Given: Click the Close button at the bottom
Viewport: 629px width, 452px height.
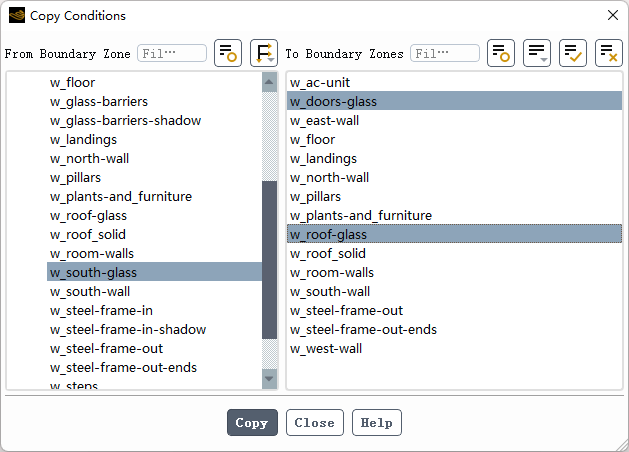Looking at the screenshot, I should point(314,423).
